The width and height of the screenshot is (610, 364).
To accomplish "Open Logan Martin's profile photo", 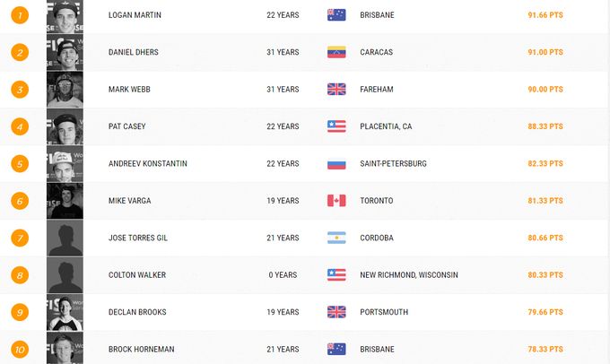I will (x=65, y=15).
